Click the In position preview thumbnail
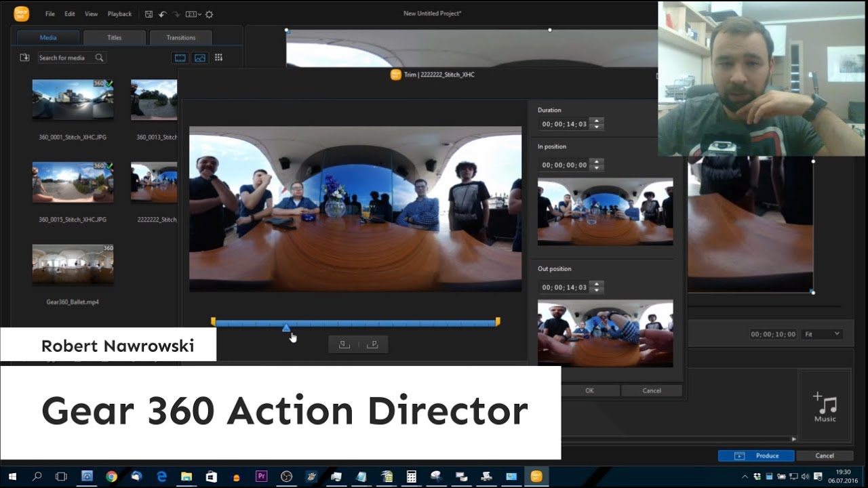 click(x=606, y=211)
